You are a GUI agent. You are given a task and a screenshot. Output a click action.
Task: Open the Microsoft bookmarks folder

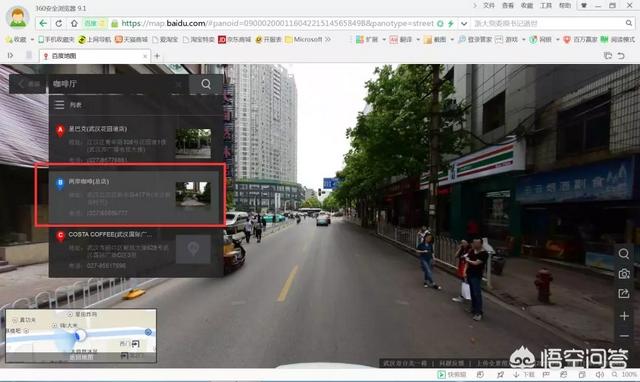click(x=304, y=40)
